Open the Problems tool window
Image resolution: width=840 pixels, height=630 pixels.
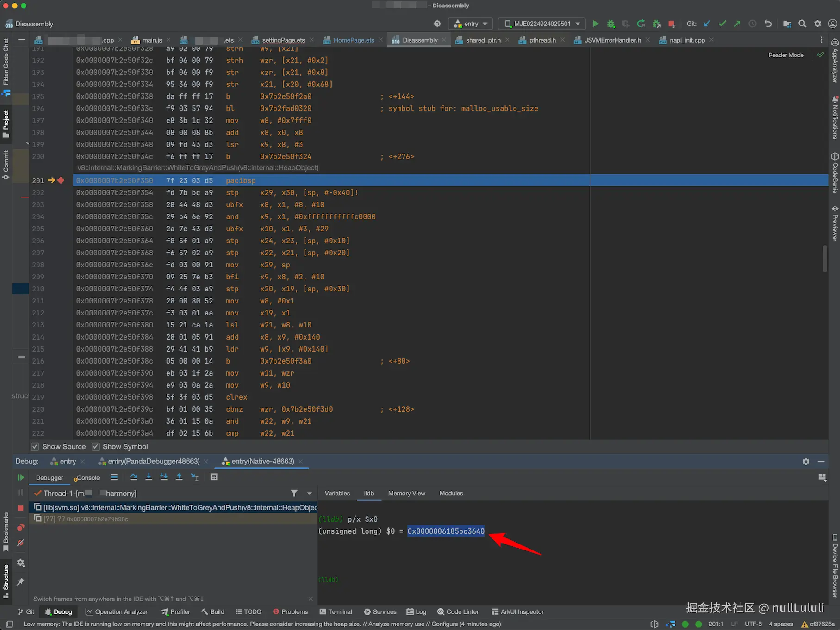[x=290, y=612]
